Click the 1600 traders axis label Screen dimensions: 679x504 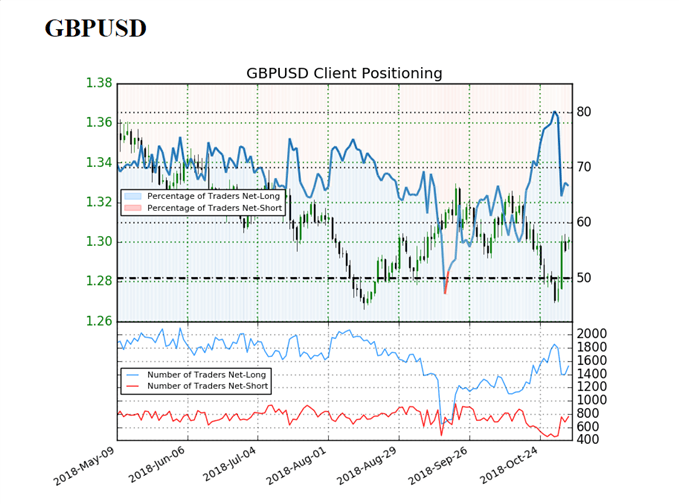point(592,361)
